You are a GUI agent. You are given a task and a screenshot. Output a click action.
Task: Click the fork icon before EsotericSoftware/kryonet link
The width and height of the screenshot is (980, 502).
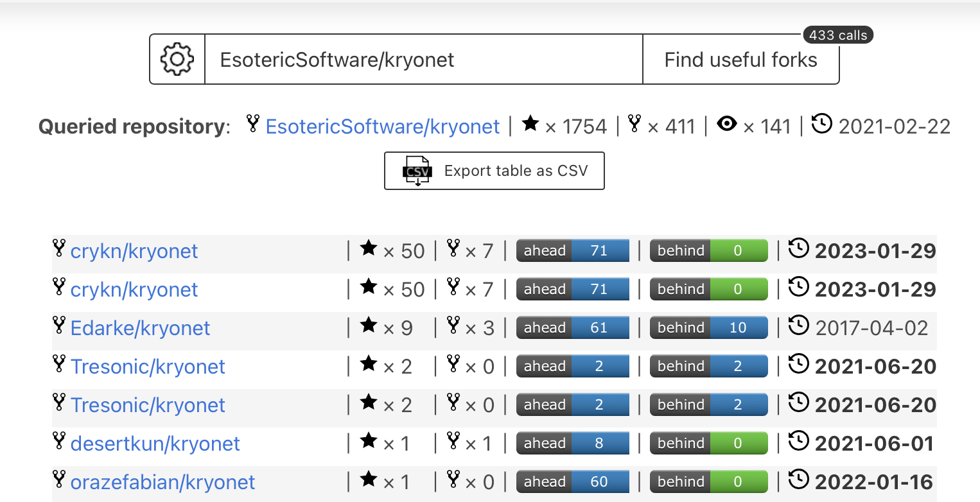click(x=252, y=125)
